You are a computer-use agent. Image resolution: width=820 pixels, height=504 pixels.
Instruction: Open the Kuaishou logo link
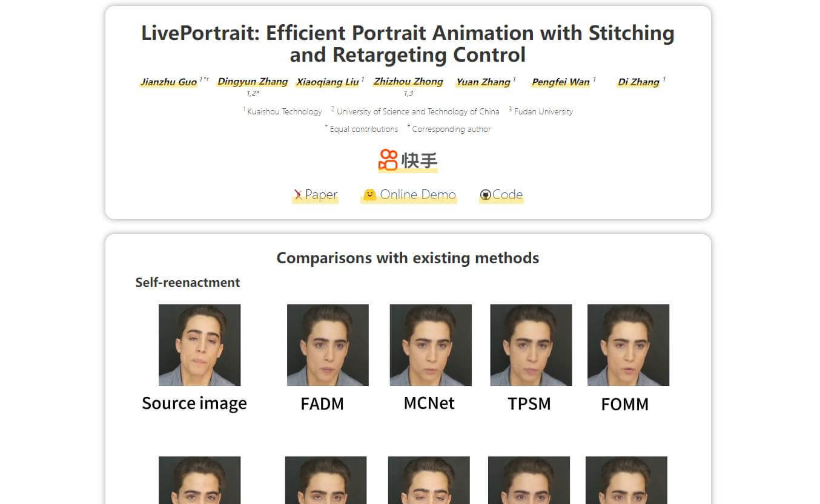(x=408, y=160)
